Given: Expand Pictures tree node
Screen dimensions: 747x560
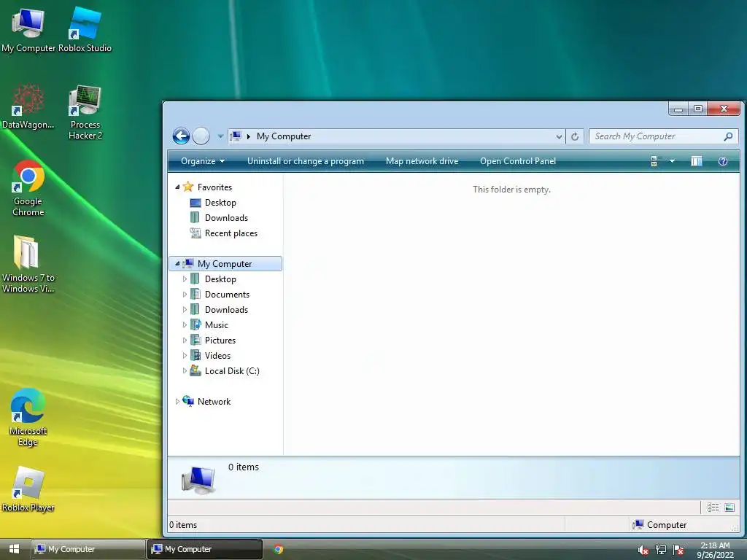Looking at the screenshot, I should pos(185,340).
